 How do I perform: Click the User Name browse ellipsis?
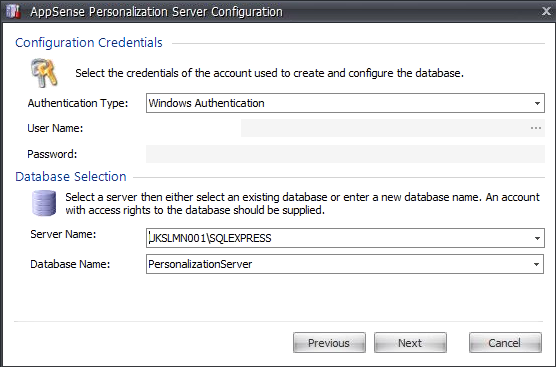click(x=536, y=128)
